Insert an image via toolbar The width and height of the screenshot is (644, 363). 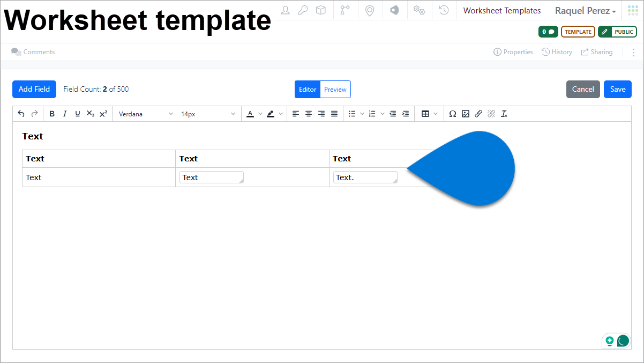coord(466,114)
